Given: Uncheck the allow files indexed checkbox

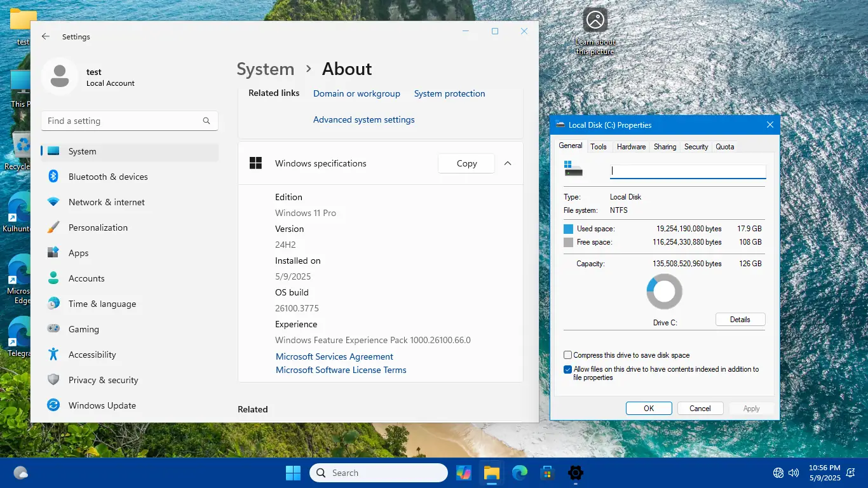Looking at the screenshot, I should 568,369.
